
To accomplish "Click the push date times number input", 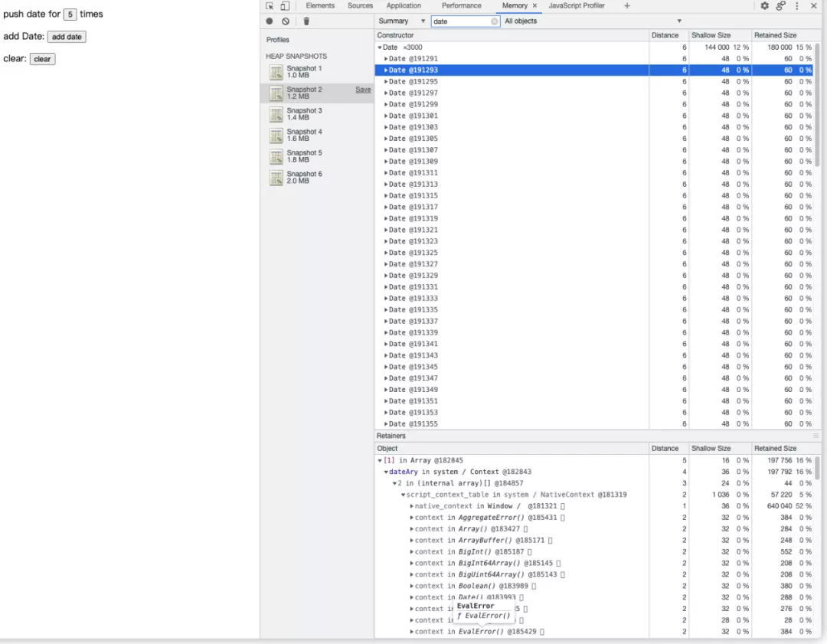I will pos(70,15).
